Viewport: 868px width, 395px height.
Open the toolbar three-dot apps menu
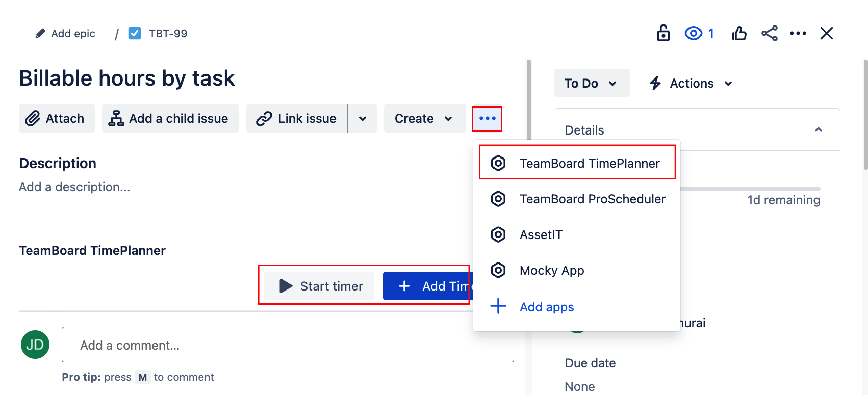(x=487, y=118)
